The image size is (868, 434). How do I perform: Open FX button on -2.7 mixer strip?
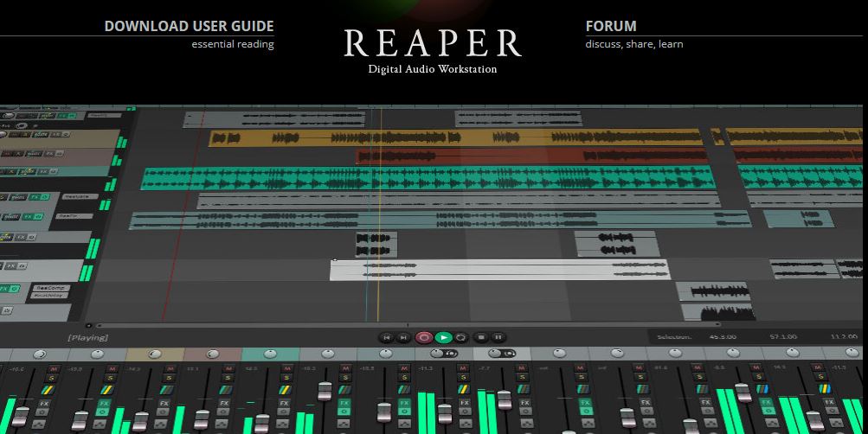tap(525, 403)
